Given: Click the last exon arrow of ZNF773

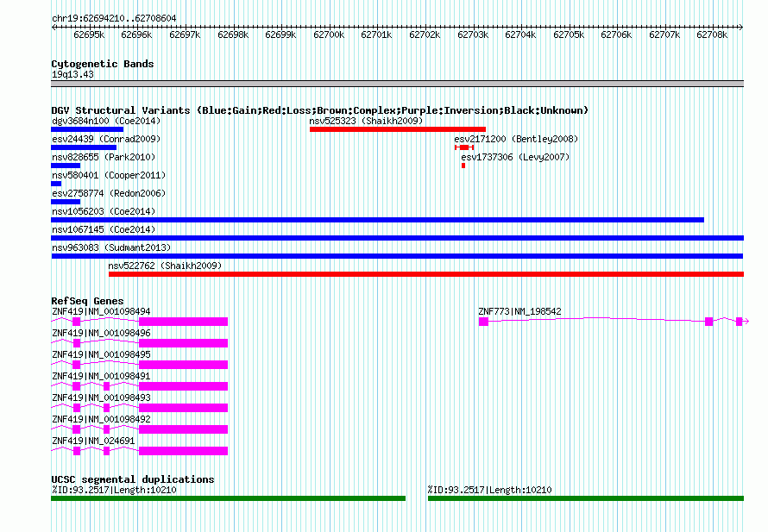Looking at the screenshot, I should pyautogui.click(x=742, y=322).
